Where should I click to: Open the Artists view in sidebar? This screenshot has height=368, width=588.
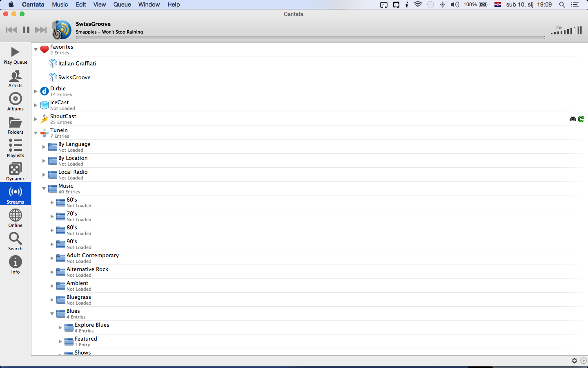click(x=16, y=79)
